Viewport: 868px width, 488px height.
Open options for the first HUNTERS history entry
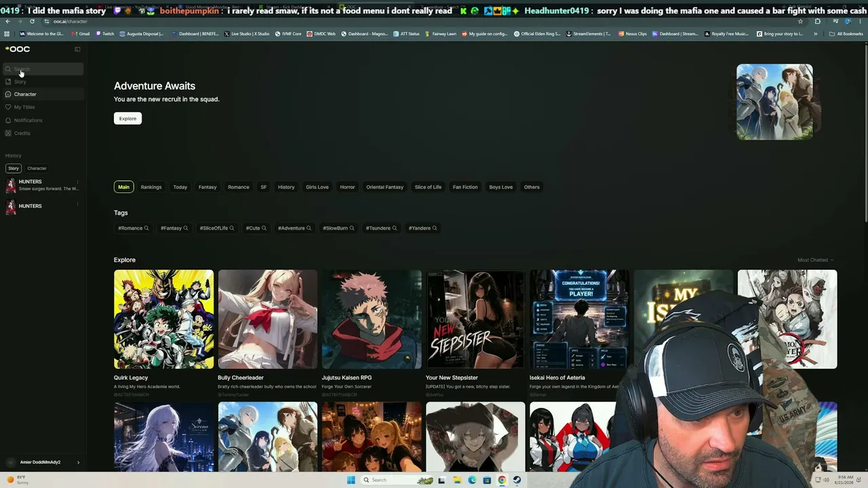77,182
